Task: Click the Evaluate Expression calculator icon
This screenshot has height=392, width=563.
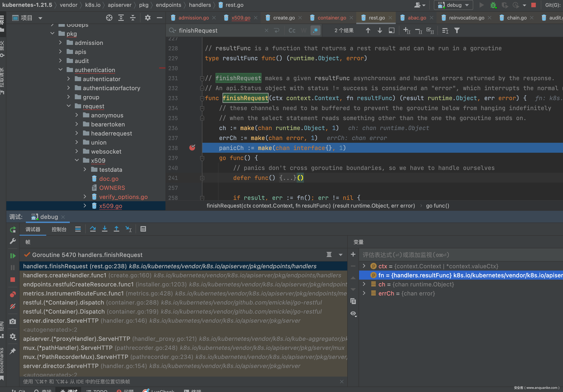Action: 143,229
